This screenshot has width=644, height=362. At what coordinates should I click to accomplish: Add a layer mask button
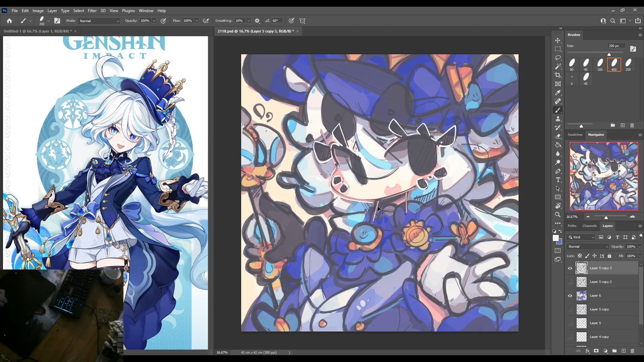tap(596, 351)
